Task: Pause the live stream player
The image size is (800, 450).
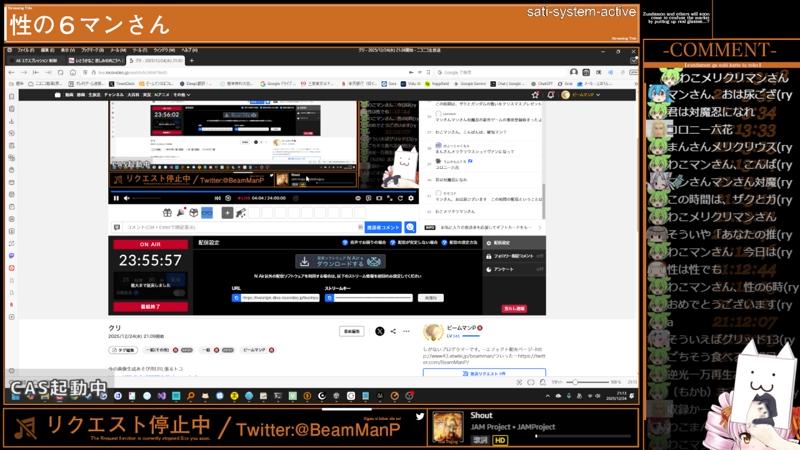Action: pyautogui.click(x=116, y=198)
